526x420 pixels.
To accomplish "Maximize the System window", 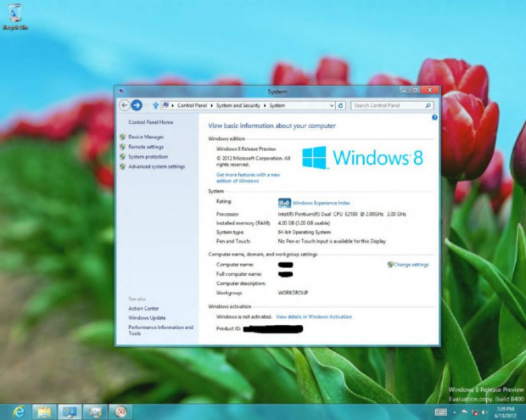I will 416,90.
